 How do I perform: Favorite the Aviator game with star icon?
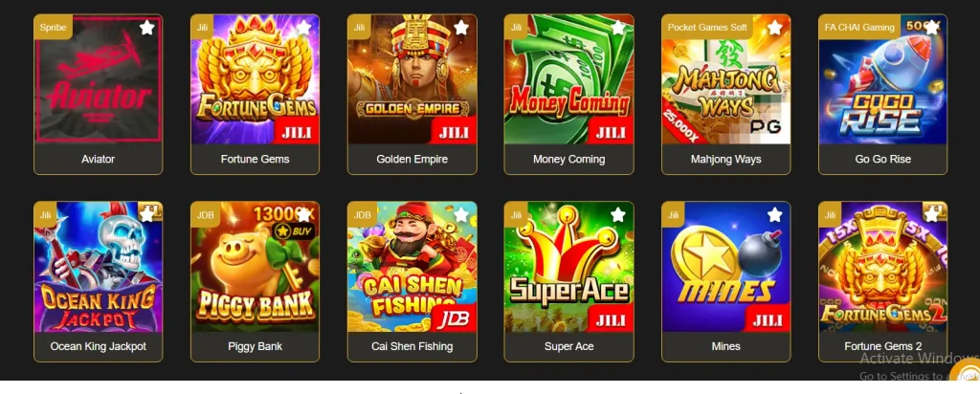pyautogui.click(x=146, y=28)
